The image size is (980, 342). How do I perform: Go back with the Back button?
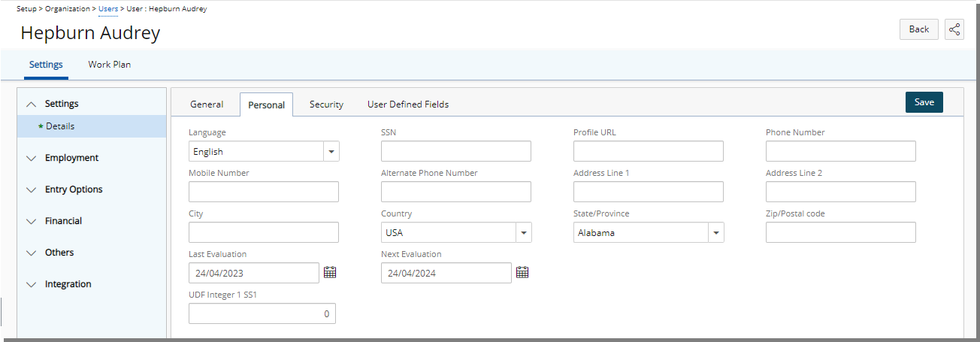tap(919, 29)
